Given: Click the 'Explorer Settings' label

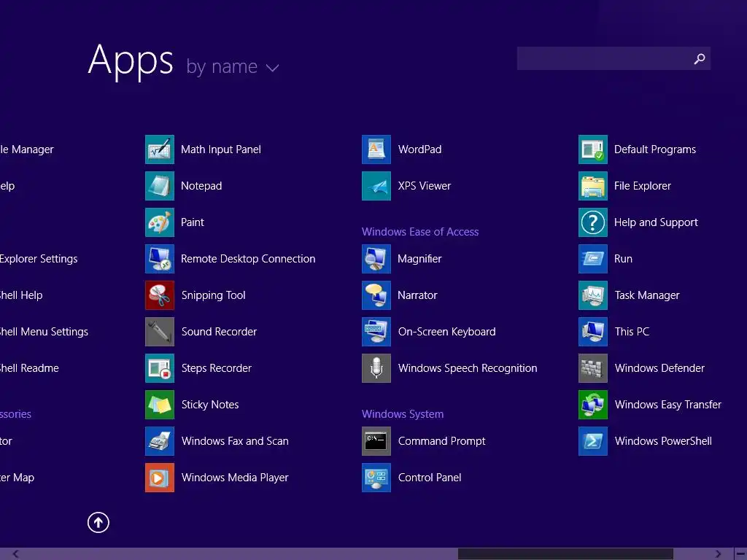Looking at the screenshot, I should click(39, 259).
